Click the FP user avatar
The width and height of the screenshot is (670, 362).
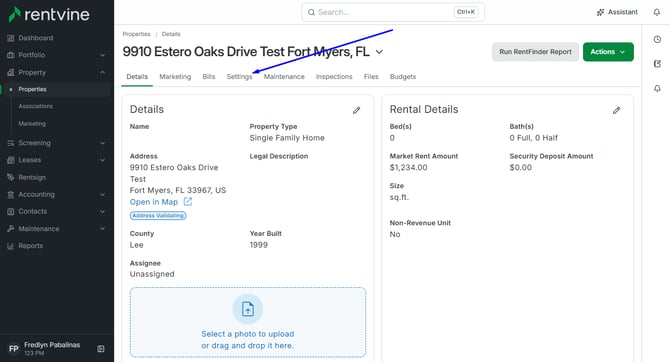tap(14, 349)
